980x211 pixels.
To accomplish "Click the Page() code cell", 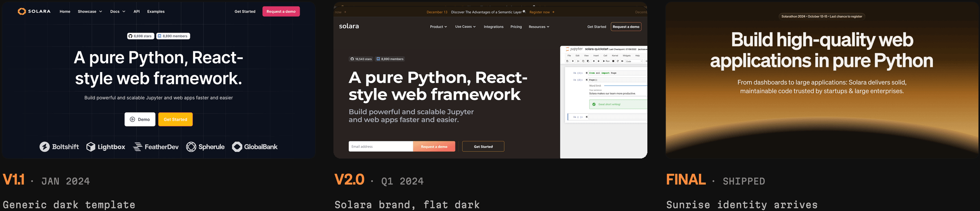I will coord(617,80).
